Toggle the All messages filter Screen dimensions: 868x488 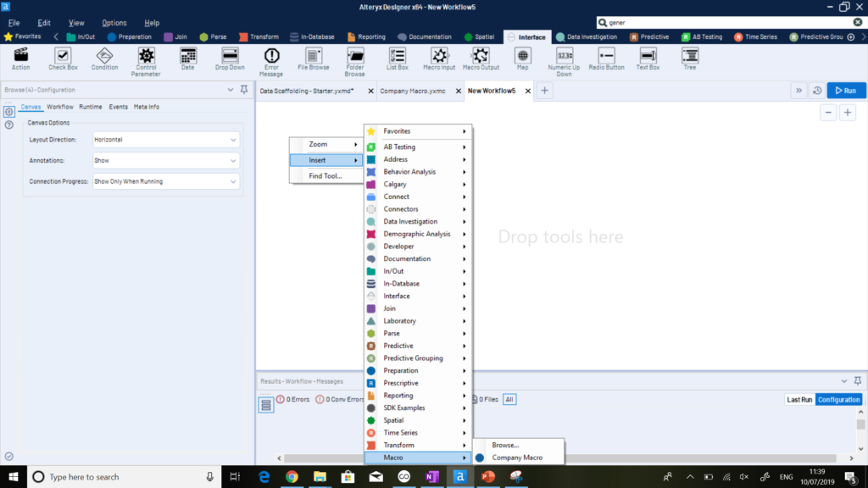tap(509, 399)
